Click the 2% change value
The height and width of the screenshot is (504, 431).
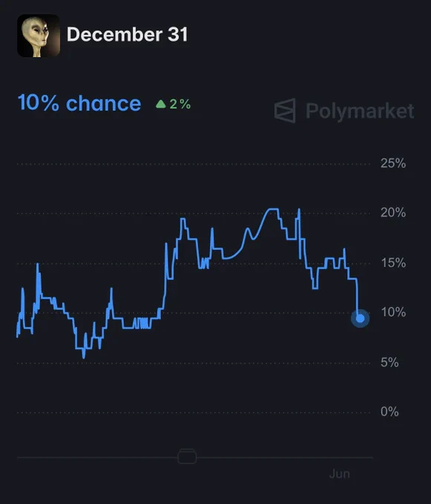(180, 105)
